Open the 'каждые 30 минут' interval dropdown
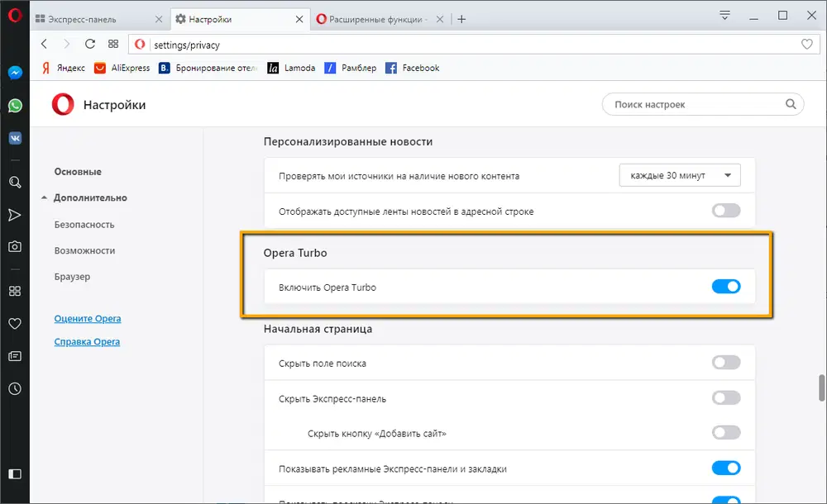Viewport: 827px width, 504px height. [679, 175]
